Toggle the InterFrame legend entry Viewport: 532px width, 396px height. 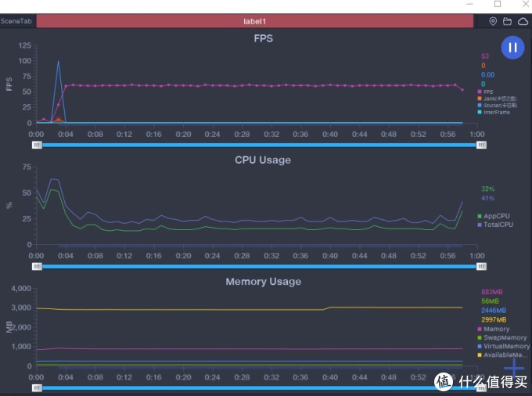[496, 112]
